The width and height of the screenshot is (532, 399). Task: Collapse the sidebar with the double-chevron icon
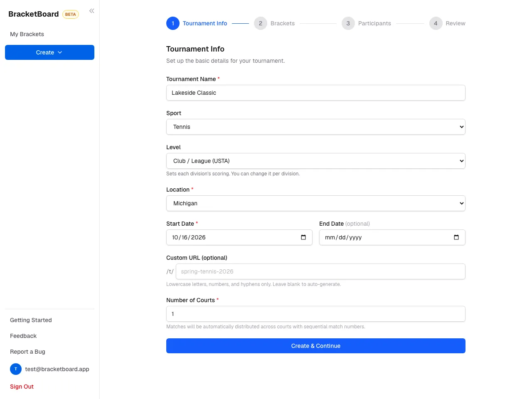click(92, 11)
